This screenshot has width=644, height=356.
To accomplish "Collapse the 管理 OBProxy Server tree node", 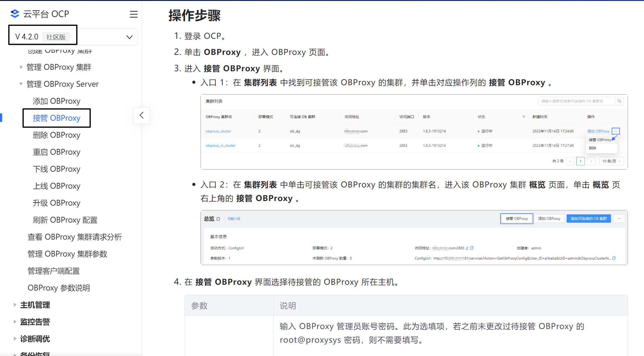I will 21,84.
